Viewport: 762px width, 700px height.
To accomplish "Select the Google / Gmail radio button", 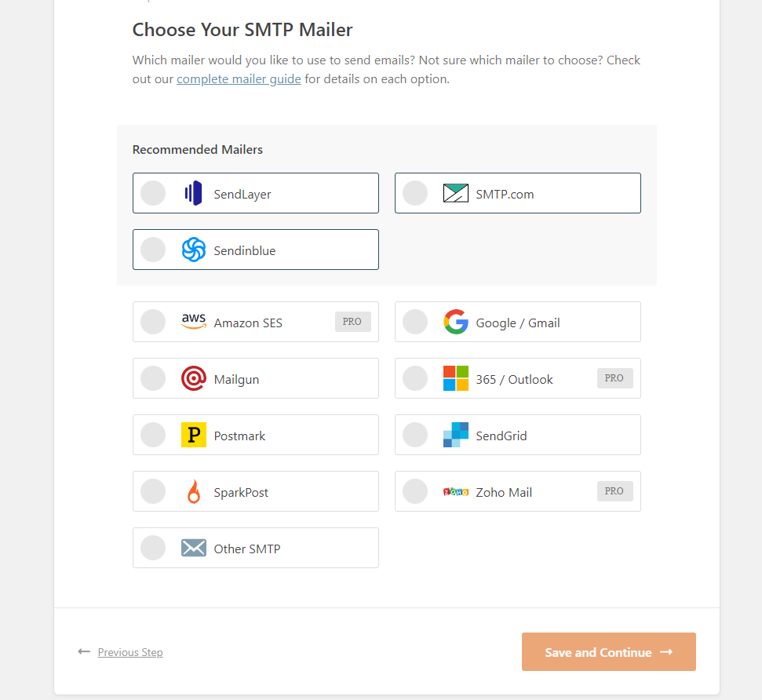I will pyautogui.click(x=415, y=321).
